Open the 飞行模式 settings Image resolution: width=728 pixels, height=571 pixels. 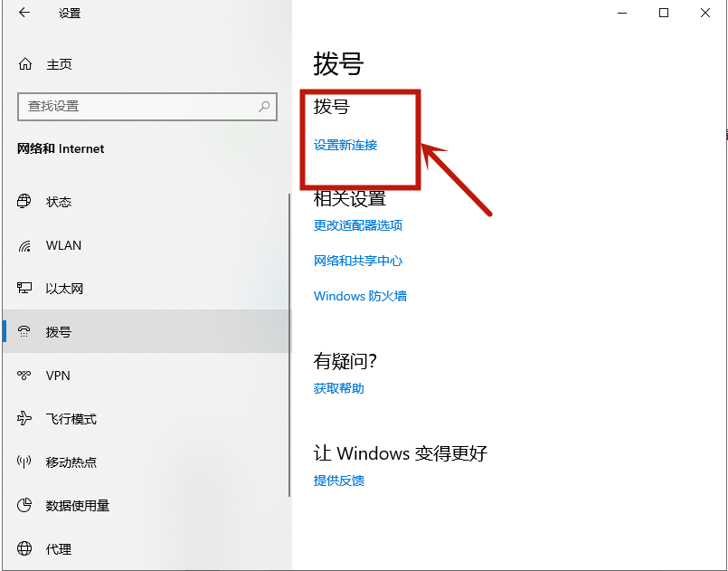pyautogui.click(x=147, y=418)
